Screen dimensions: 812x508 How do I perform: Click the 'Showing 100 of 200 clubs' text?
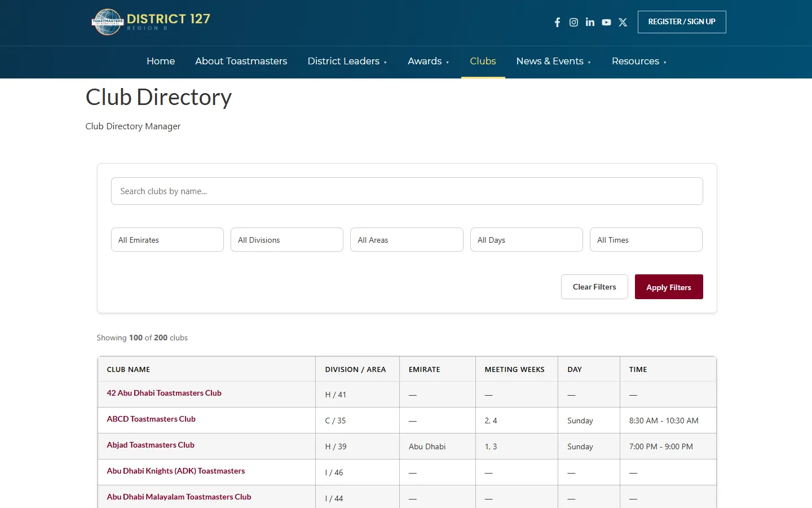pyautogui.click(x=142, y=338)
